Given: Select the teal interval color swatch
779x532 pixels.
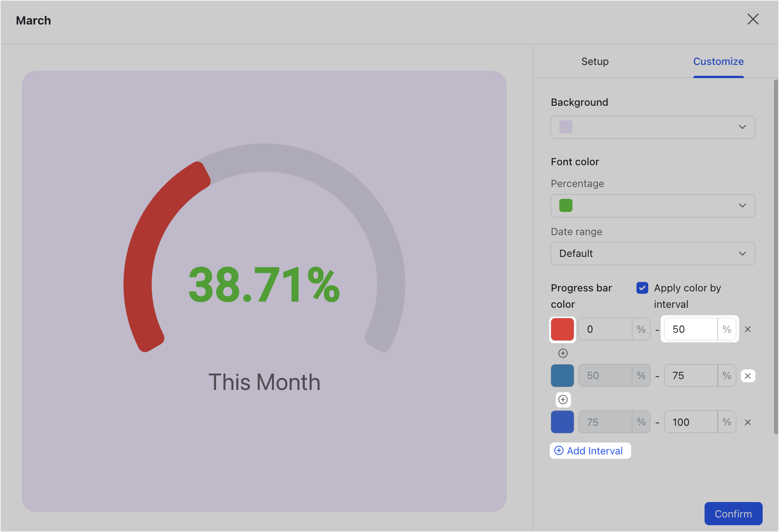Looking at the screenshot, I should pos(562,375).
